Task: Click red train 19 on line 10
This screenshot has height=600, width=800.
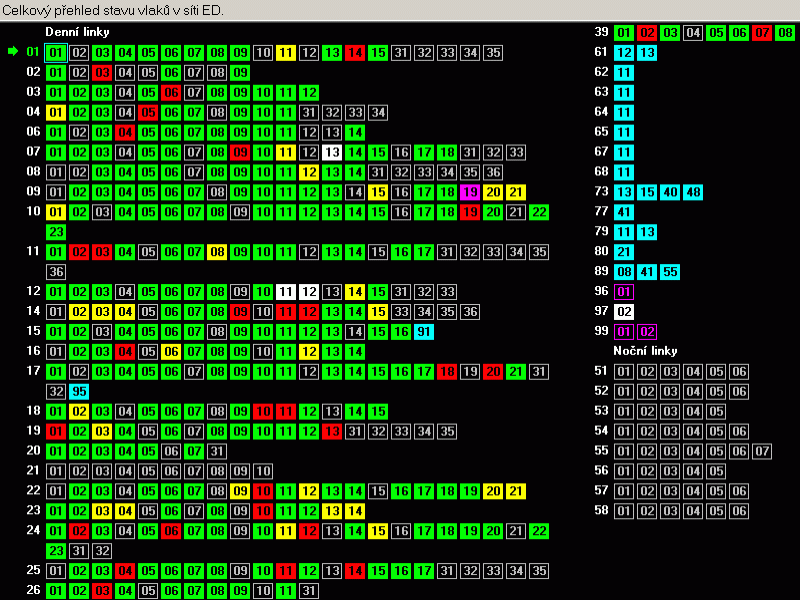Action: point(470,212)
